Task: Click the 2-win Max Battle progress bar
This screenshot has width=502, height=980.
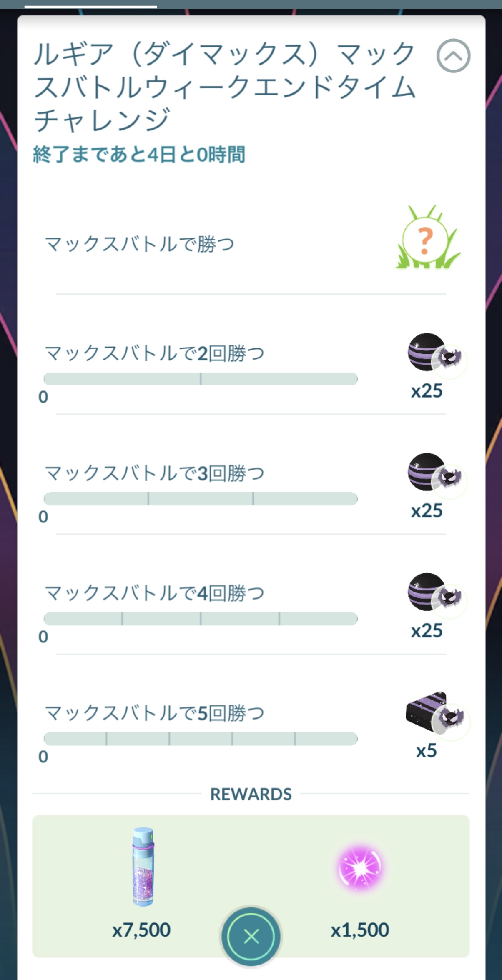Action: [201, 379]
